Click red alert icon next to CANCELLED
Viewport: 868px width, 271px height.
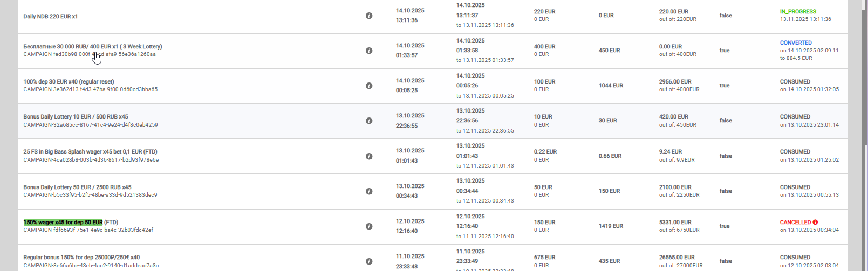(815, 222)
